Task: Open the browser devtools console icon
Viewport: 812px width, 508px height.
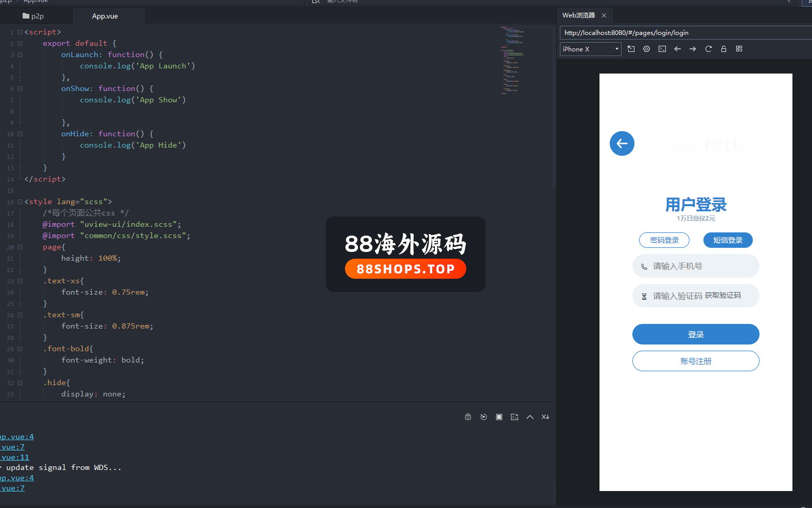Action: 662,49
